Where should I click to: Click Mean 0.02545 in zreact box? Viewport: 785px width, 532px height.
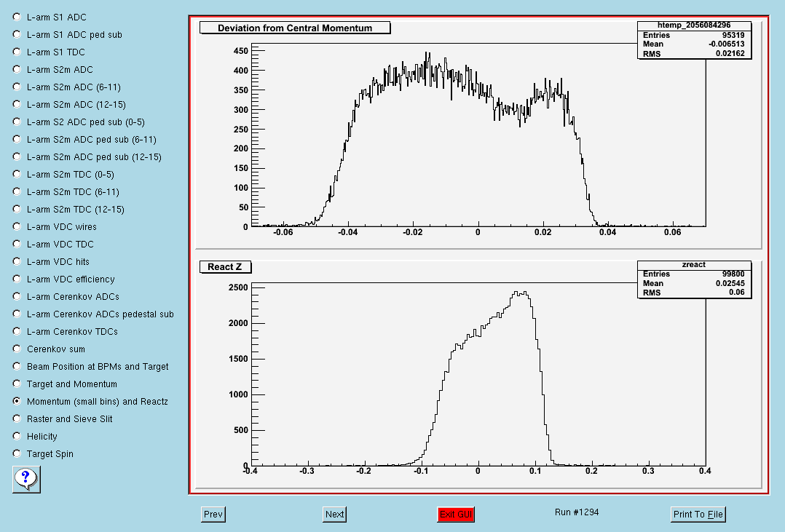(x=694, y=283)
